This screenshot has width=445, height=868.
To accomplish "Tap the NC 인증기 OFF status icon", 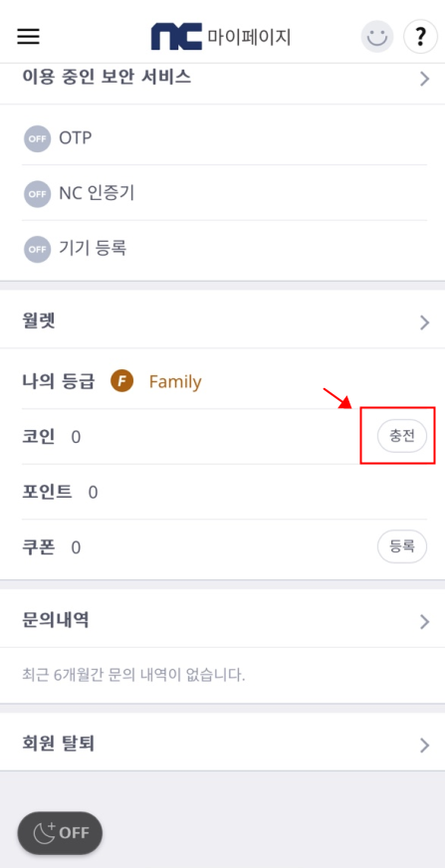I will coord(37,194).
